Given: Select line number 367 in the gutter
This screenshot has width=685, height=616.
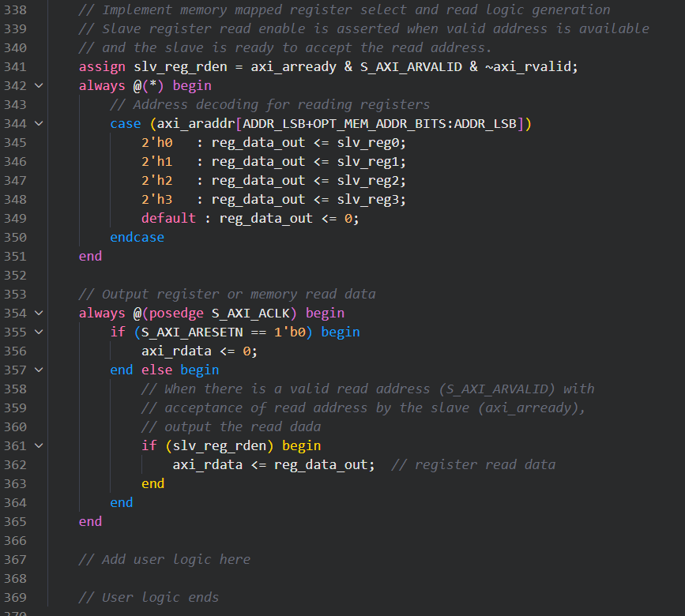Looking at the screenshot, I should tap(15, 559).
